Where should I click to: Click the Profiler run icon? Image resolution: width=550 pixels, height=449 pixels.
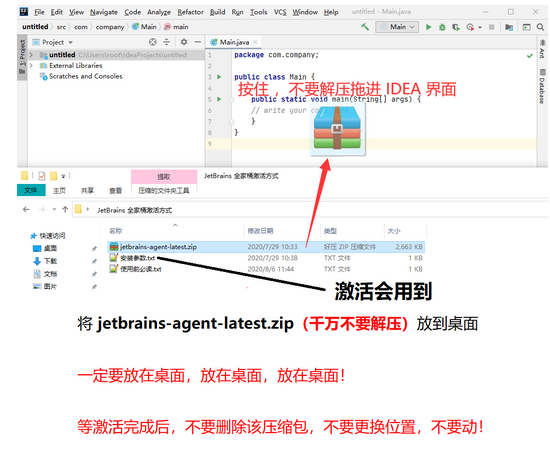470,27
